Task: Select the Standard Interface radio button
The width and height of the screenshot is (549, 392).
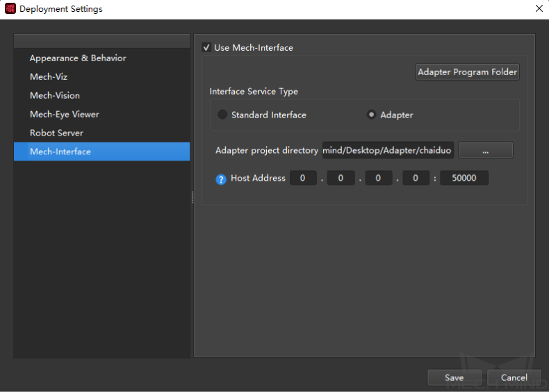Action: point(222,115)
